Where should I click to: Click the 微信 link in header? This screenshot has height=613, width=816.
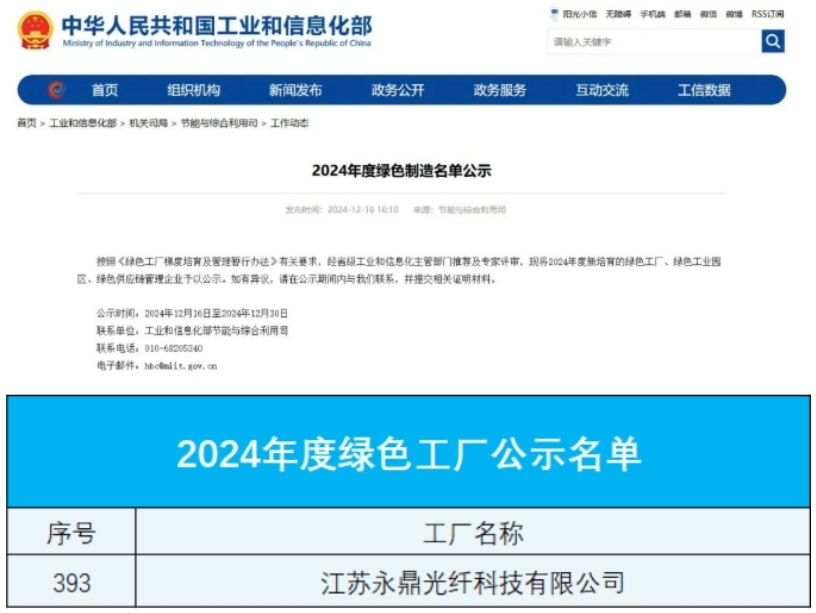click(x=708, y=14)
